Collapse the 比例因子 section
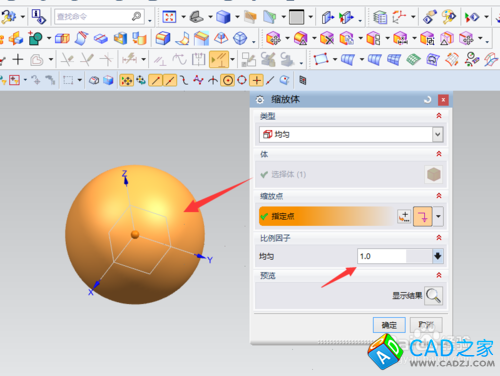 coord(439,238)
